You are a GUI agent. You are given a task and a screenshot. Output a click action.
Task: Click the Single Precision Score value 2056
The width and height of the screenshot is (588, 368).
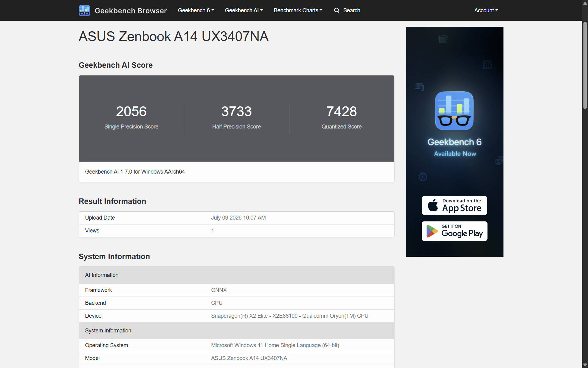[131, 111]
